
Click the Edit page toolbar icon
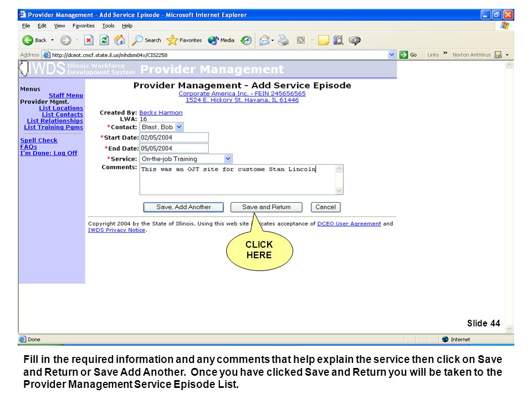click(x=300, y=40)
